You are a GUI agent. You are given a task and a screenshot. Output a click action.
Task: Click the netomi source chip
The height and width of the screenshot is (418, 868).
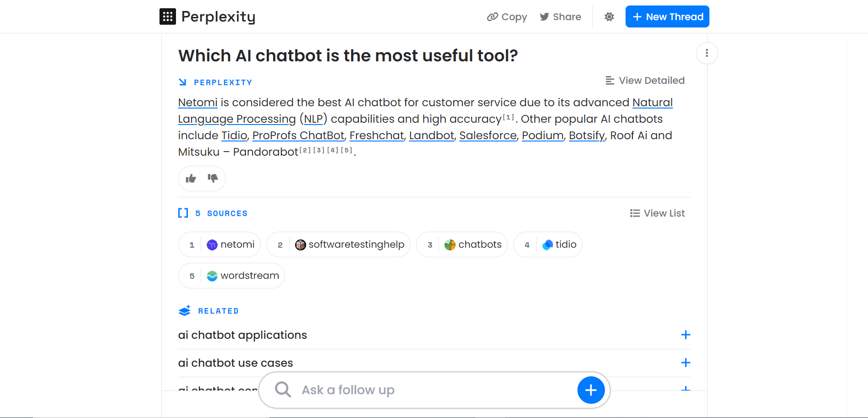click(x=220, y=244)
